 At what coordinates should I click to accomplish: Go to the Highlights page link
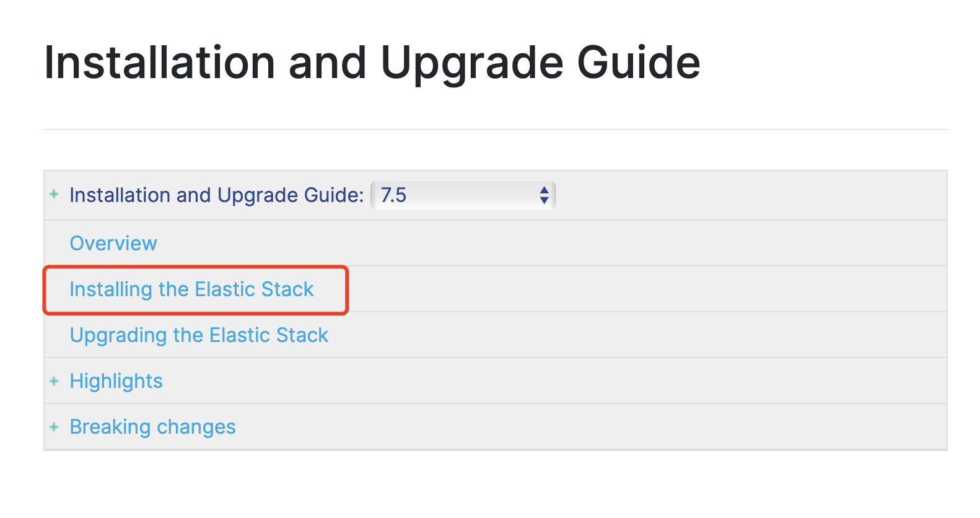pos(116,381)
